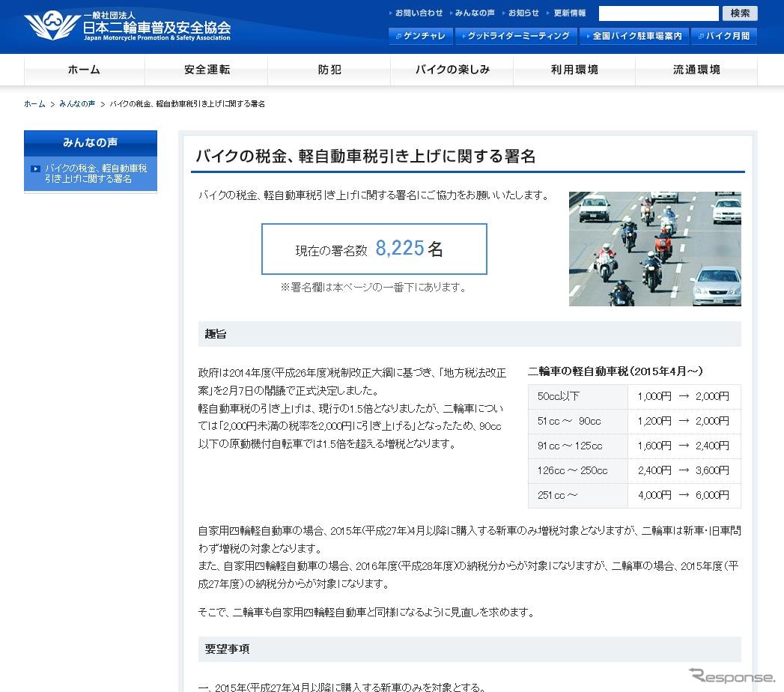The height and width of the screenshot is (692, 784).
Task: Click the association wing logo icon
Action: (52, 25)
